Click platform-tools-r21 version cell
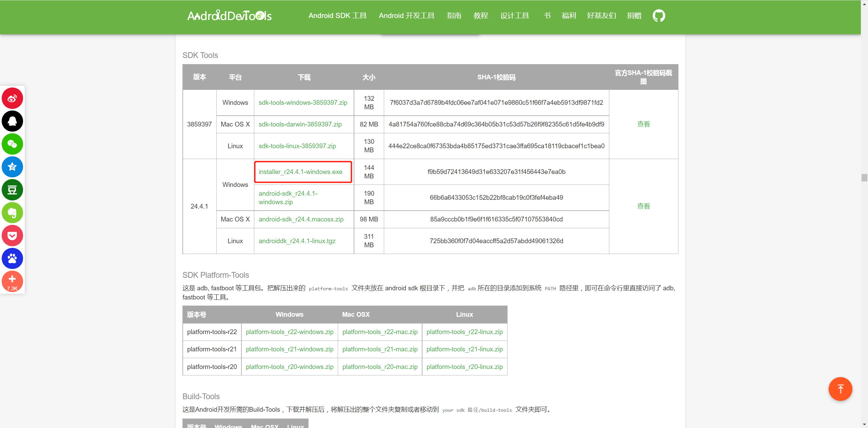 [212, 349]
